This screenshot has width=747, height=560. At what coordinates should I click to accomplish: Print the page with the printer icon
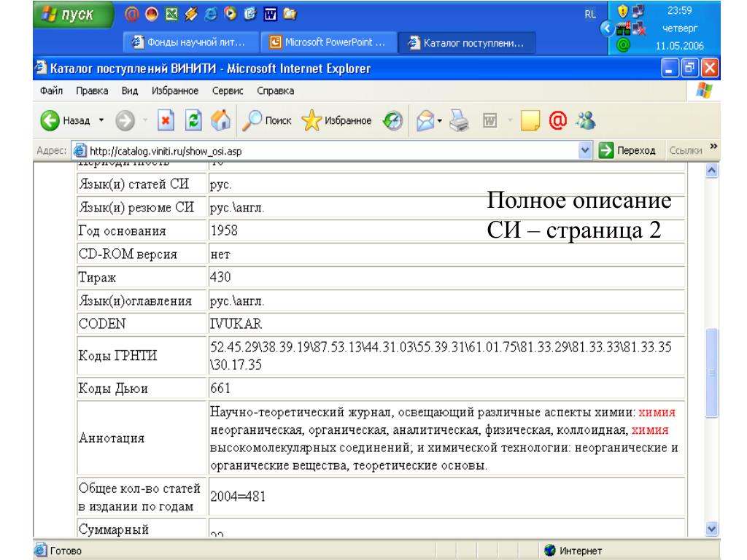(460, 120)
